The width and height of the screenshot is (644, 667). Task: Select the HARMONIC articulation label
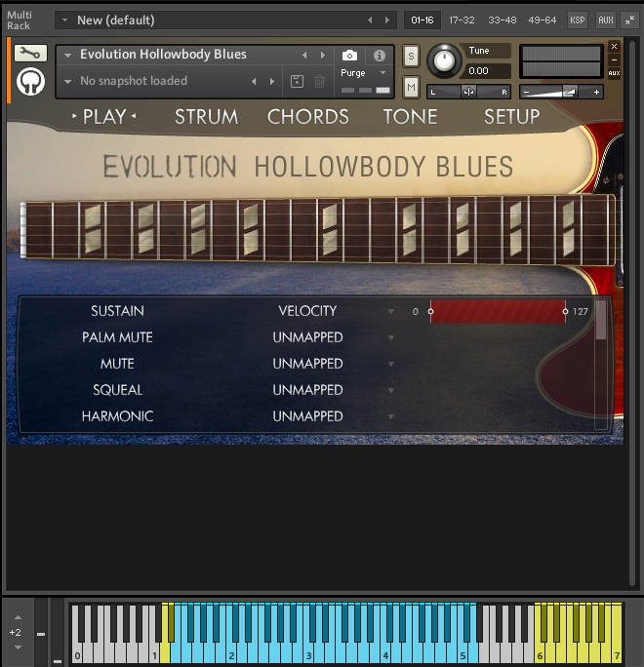(x=117, y=416)
